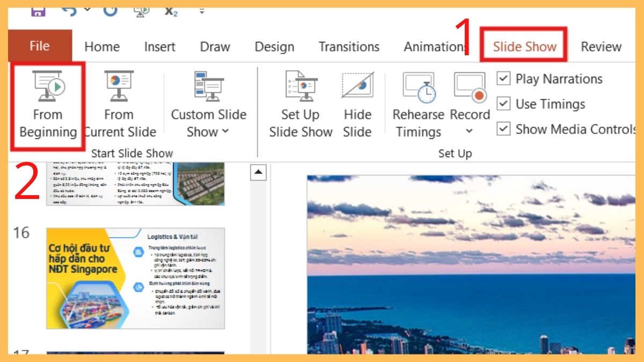Open Customize Quick Access Toolbar dropdown
Screen dimensions: 644x362
[x=202, y=11]
